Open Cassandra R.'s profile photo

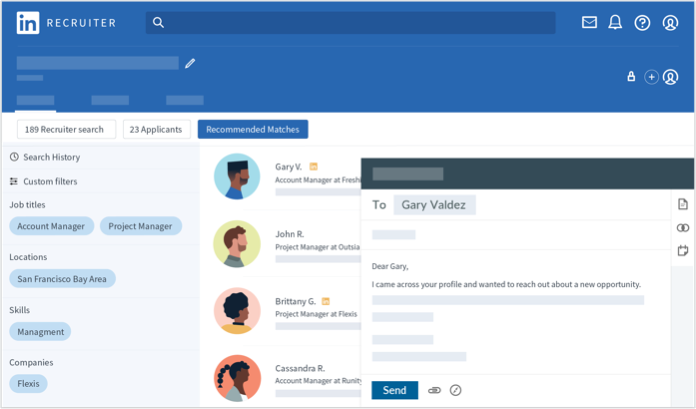tap(237, 378)
